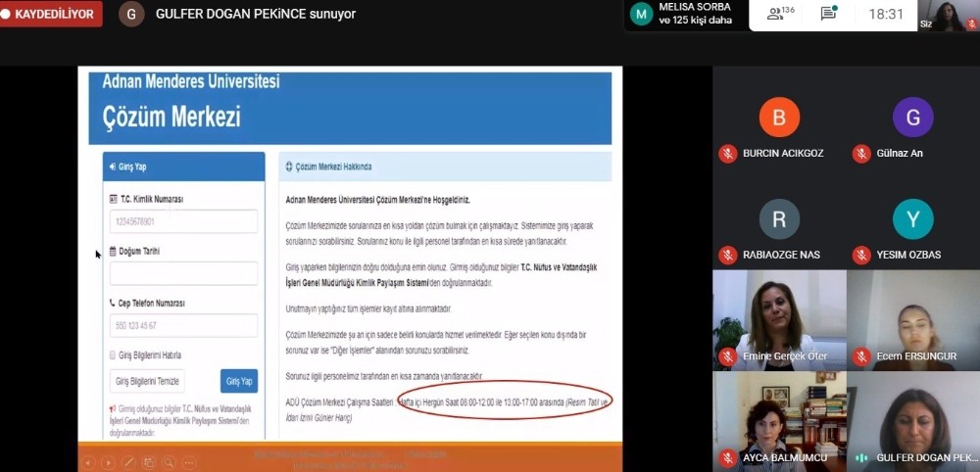Open the participants list showing 136 people
Screen dimensions: 980x472
pos(781,14)
